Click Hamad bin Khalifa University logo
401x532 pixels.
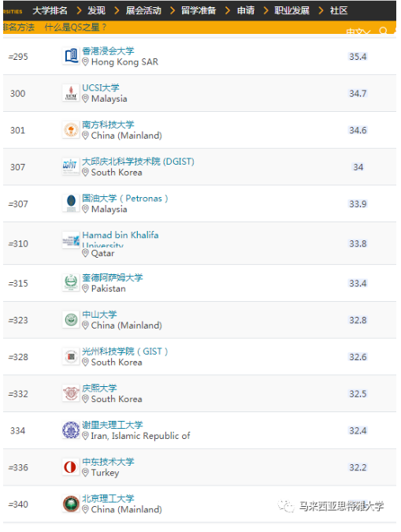coord(71,240)
